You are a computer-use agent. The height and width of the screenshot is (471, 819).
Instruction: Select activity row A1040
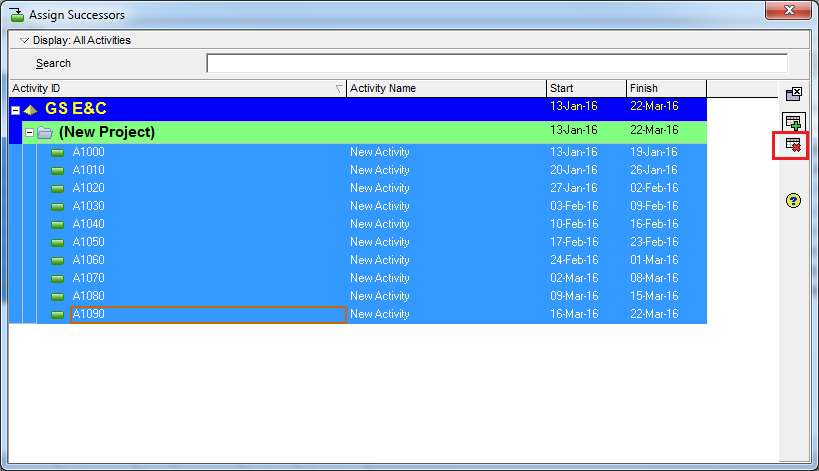[371, 224]
